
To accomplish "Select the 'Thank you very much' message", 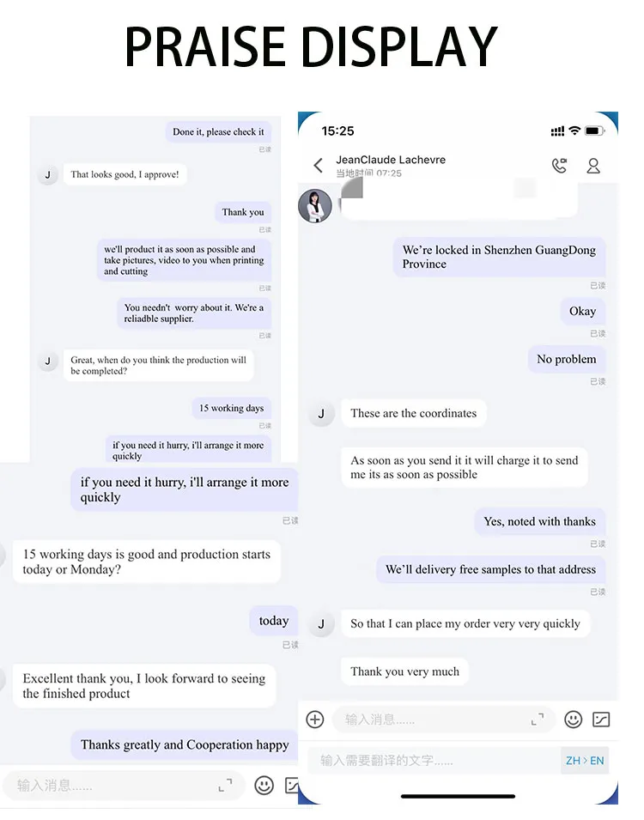I will [405, 671].
